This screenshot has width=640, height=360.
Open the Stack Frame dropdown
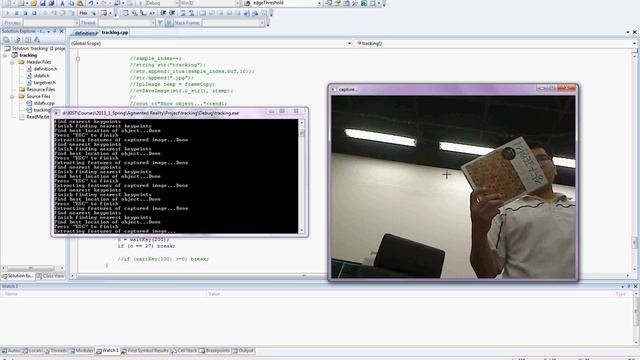(233, 23)
